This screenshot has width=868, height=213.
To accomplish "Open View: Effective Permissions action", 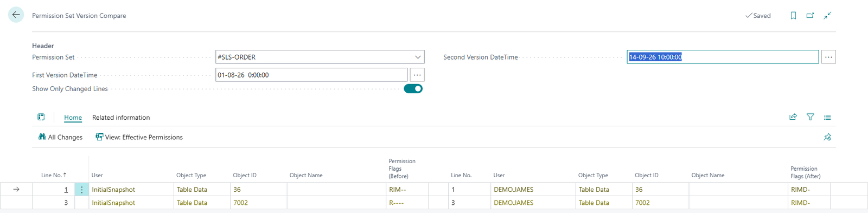I will point(139,137).
